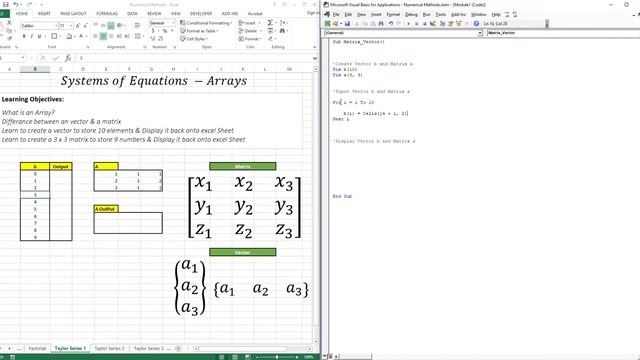Screen dimensions: 640x360
Task: Increase the font size with the large A icon
Action: click(78, 26)
